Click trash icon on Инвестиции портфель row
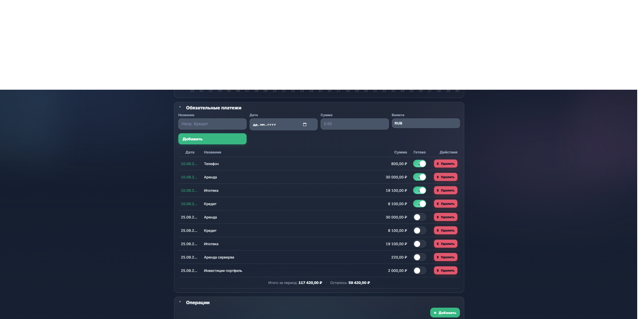 (438, 271)
